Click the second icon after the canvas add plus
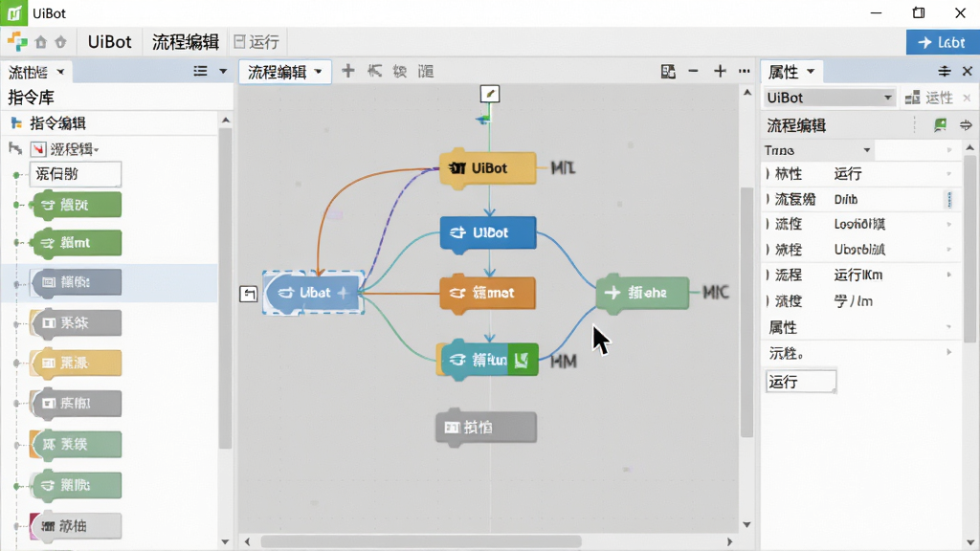The height and width of the screenshot is (551, 980). tap(374, 71)
